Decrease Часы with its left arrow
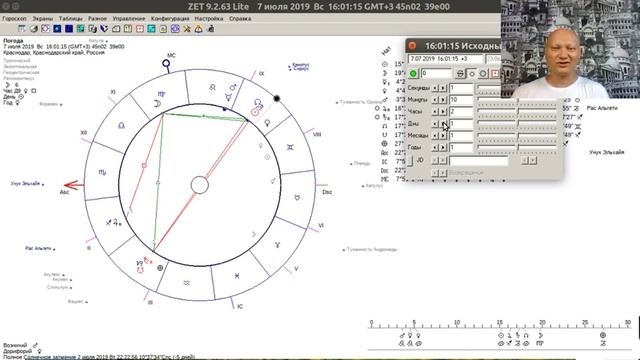This screenshot has width=640, height=360. (x=435, y=111)
